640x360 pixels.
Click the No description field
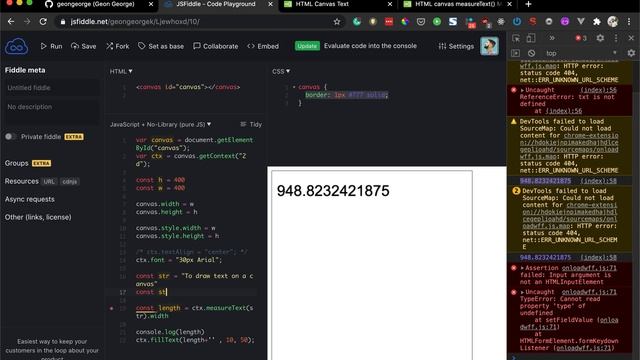coord(51,111)
